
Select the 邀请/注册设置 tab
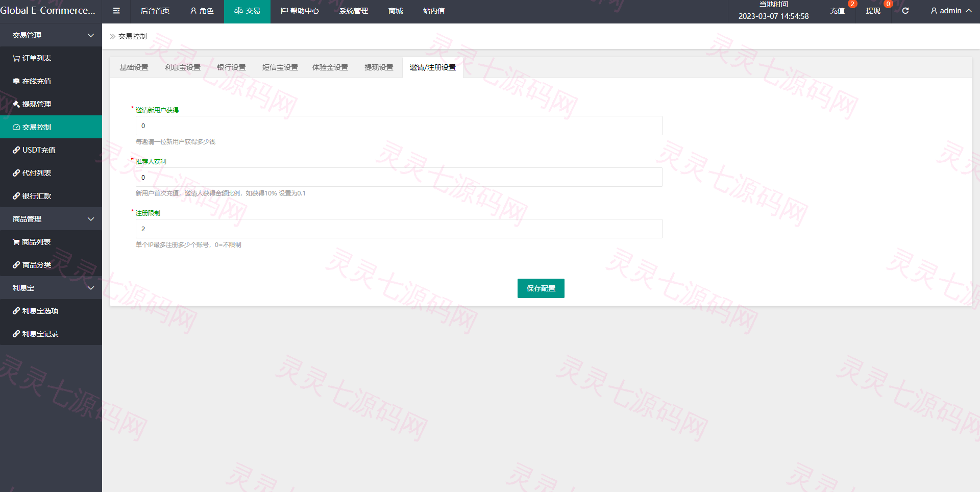[433, 67]
